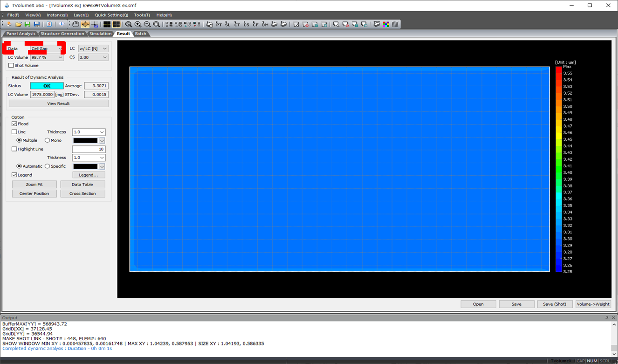
Task: Open the Quick Setting menu
Action: point(111,15)
